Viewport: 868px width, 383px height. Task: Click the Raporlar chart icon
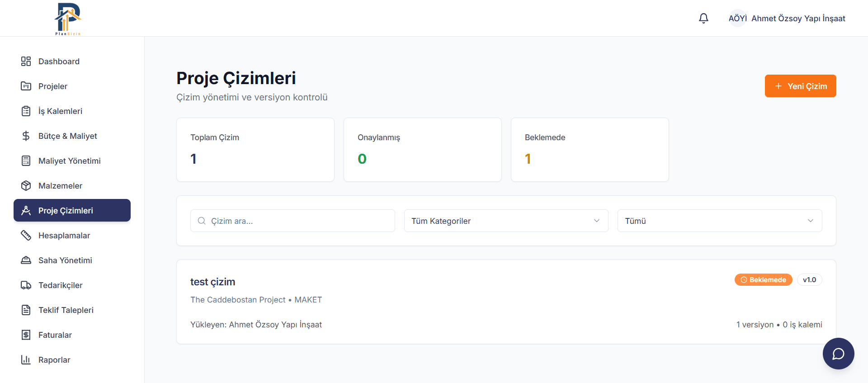26,360
